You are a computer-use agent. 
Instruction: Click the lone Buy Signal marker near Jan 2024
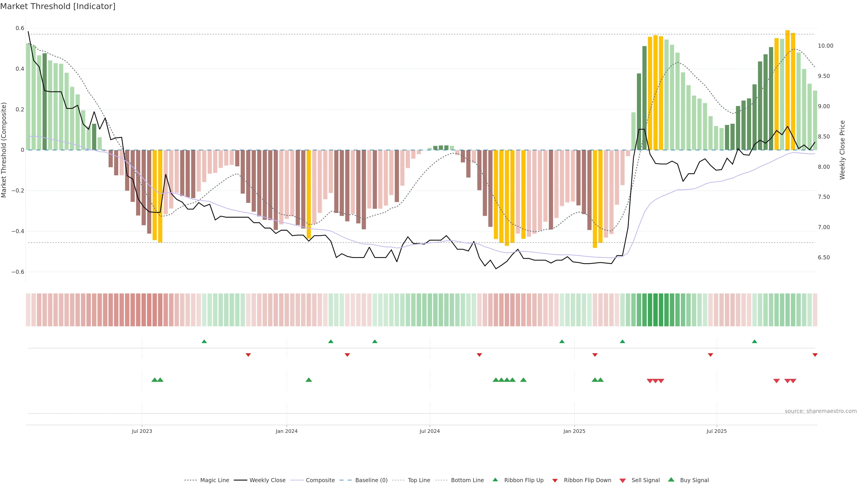(x=309, y=380)
